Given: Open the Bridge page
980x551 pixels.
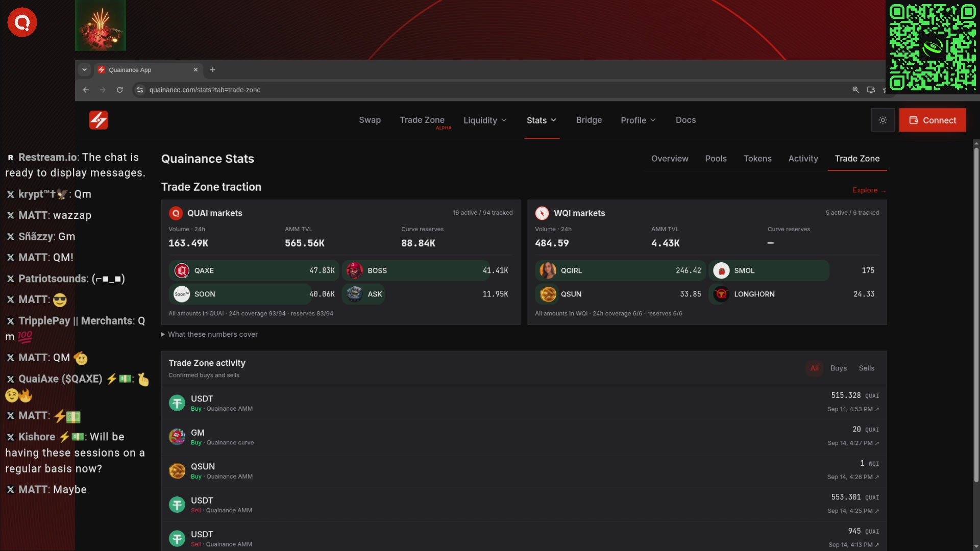Looking at the screenshot, I should 589,120.
